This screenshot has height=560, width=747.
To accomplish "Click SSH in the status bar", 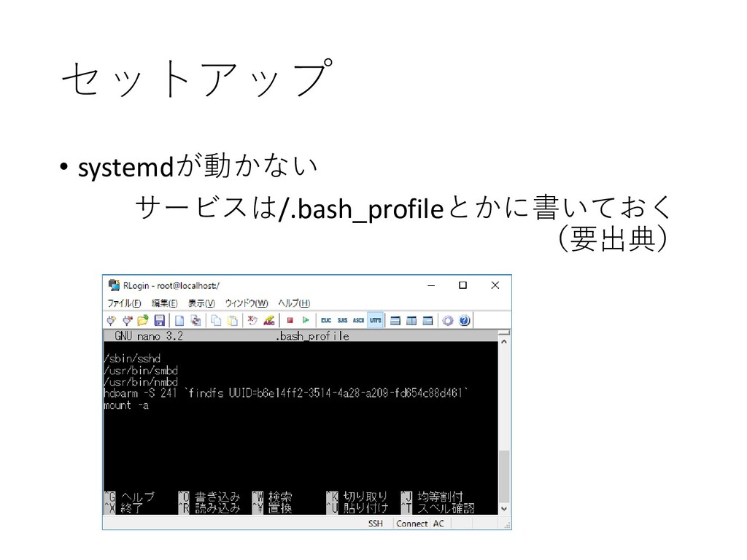I will pos(376,524).
